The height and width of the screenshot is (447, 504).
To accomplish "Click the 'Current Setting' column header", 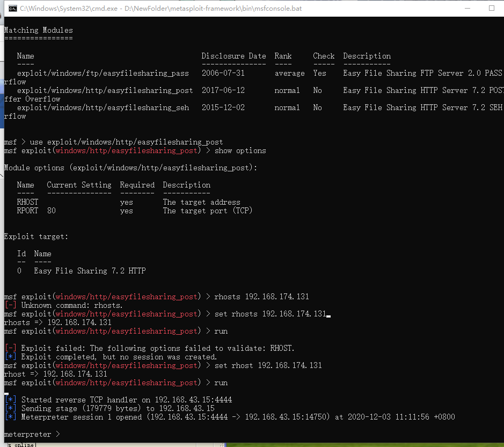I will pos(79,185).
